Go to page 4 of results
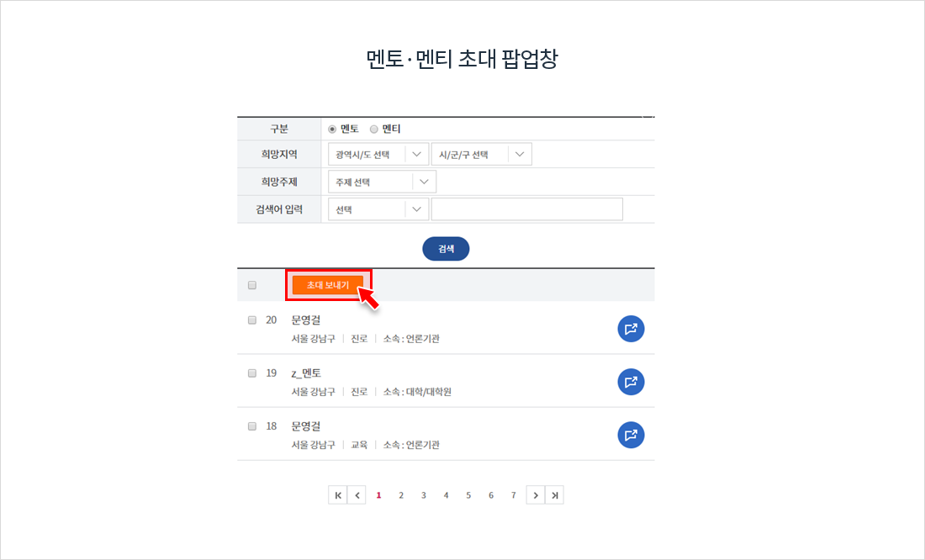The image size is (925, 560). [446, 495]
